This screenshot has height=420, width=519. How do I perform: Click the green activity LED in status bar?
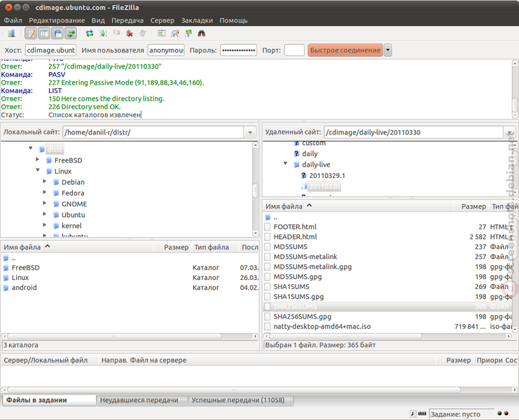pyautogui.click(x=499, y=413)
